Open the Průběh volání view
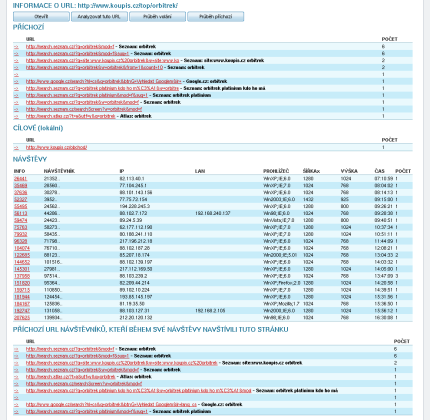Screen dimensions: 430x420 157,16
